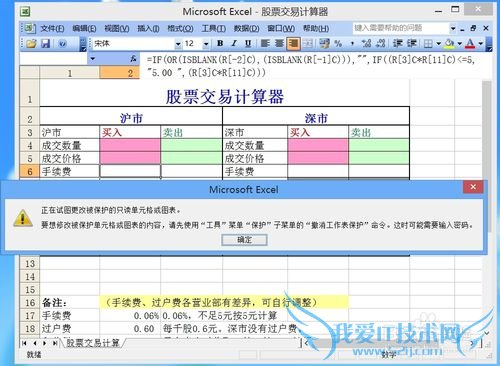Open the 帮助(H) menu
This screenshot has height=366, width=500.
(x=316, y=28)
